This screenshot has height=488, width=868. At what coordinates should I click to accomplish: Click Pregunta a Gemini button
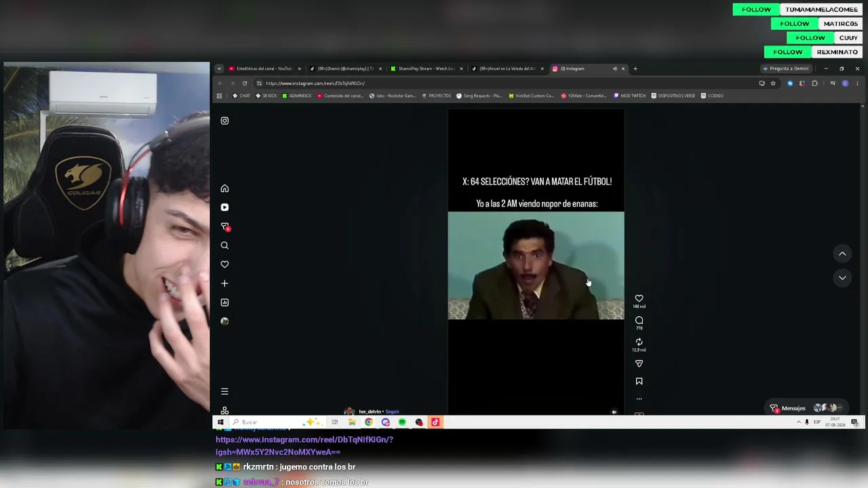pos(786,68)
